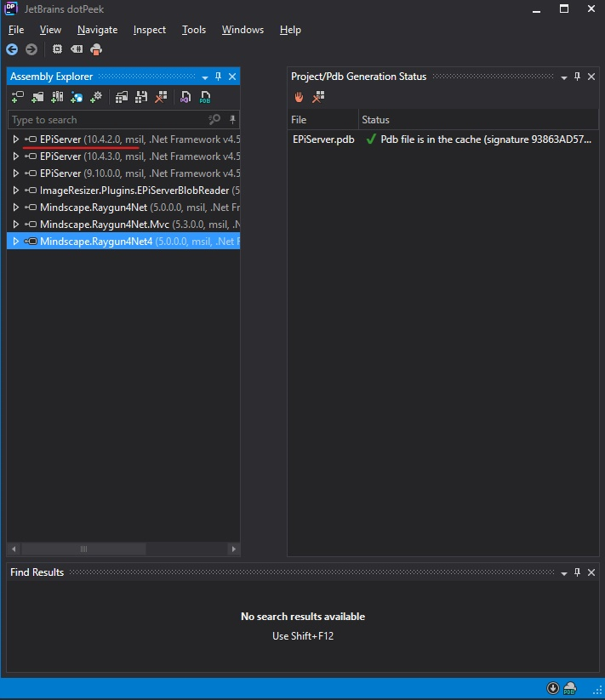Click the Status column header

coord(479,120)
